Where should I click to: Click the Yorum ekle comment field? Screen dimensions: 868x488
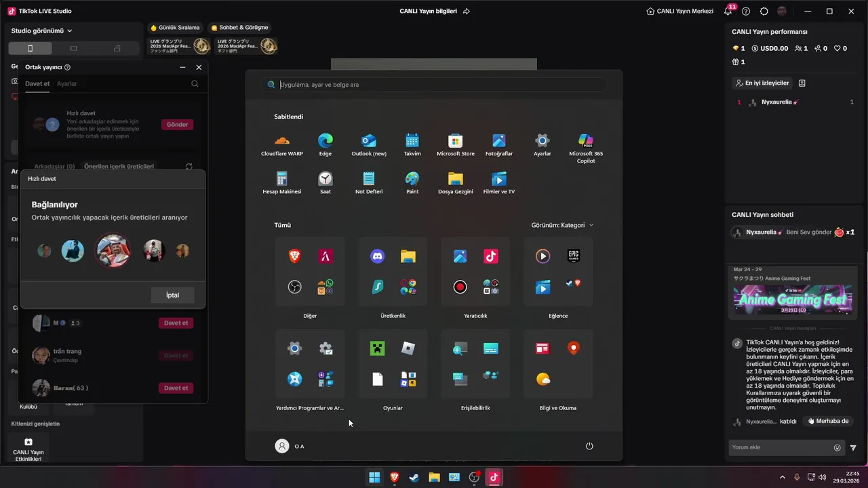point(781,447)
